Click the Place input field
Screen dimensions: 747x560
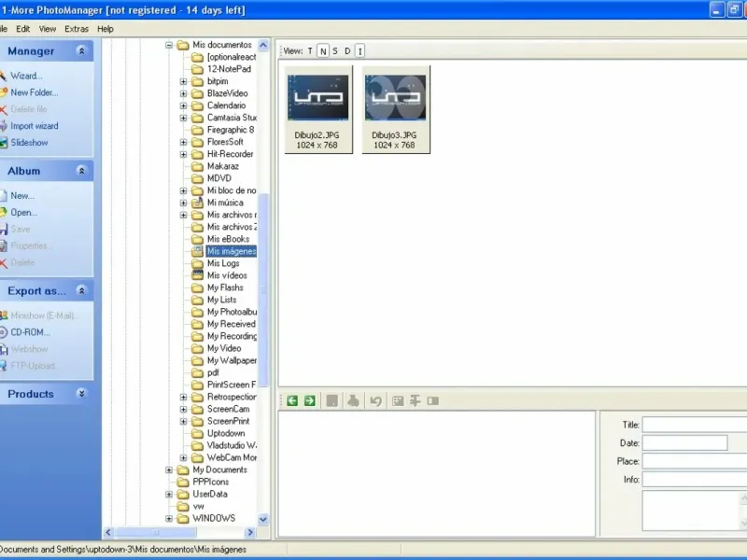695,461
